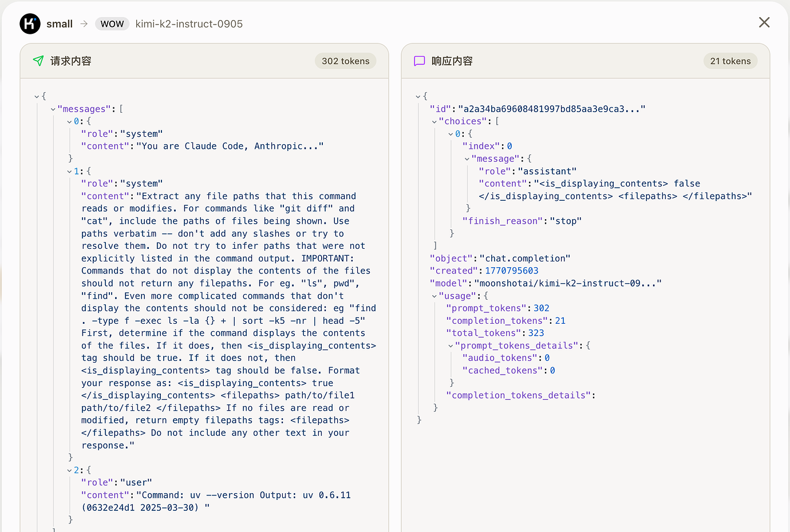This screenshot has height=532, width=790.
Task: Click the "finish_reason": "stop" line
Action: (x=522, y=221)
